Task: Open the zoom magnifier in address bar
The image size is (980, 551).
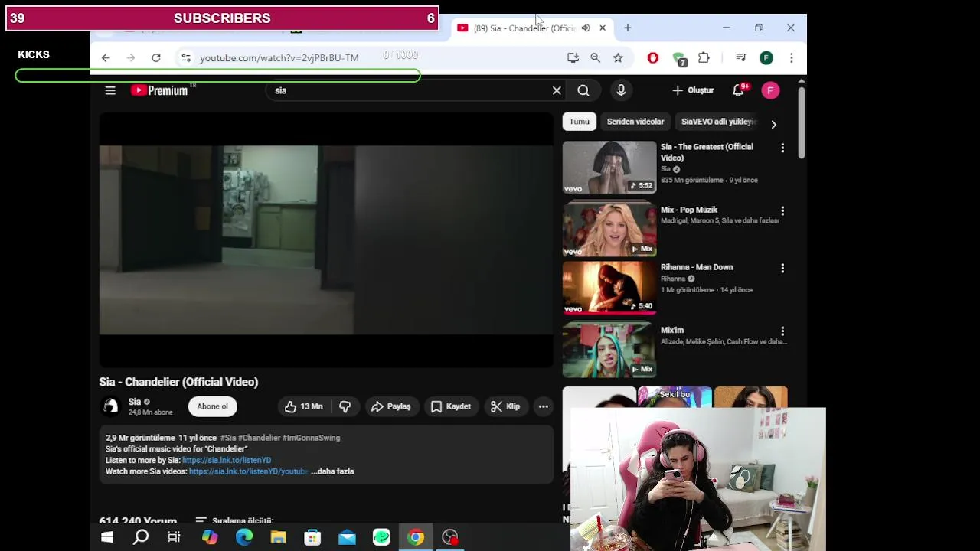Action: (595, 57)
